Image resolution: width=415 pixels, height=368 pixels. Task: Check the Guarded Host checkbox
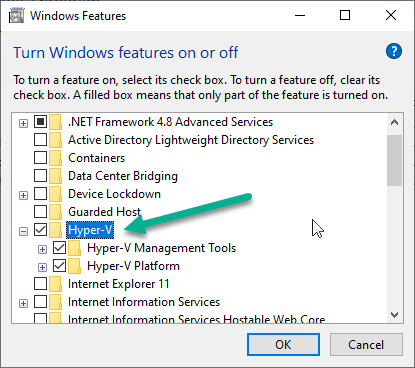tap(40, 212)
